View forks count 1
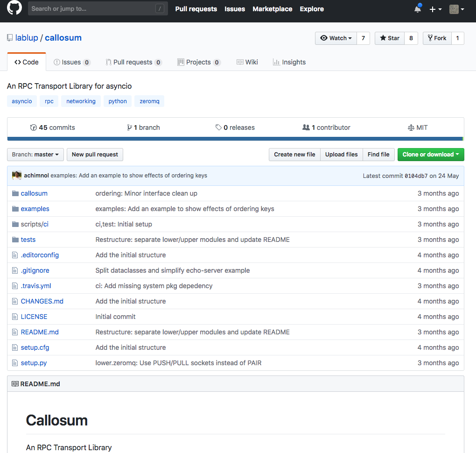 pyautogui.click(x=457, y=38)
